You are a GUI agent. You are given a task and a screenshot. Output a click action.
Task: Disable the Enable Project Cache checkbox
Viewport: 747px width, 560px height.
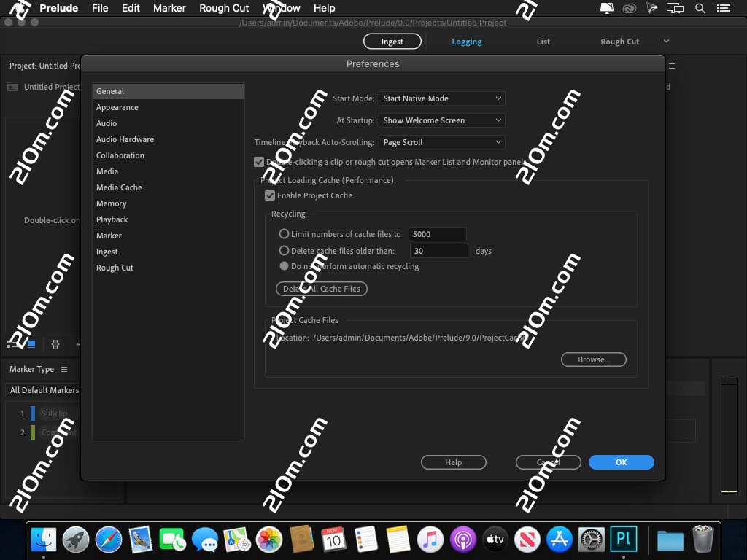[270, 195]
